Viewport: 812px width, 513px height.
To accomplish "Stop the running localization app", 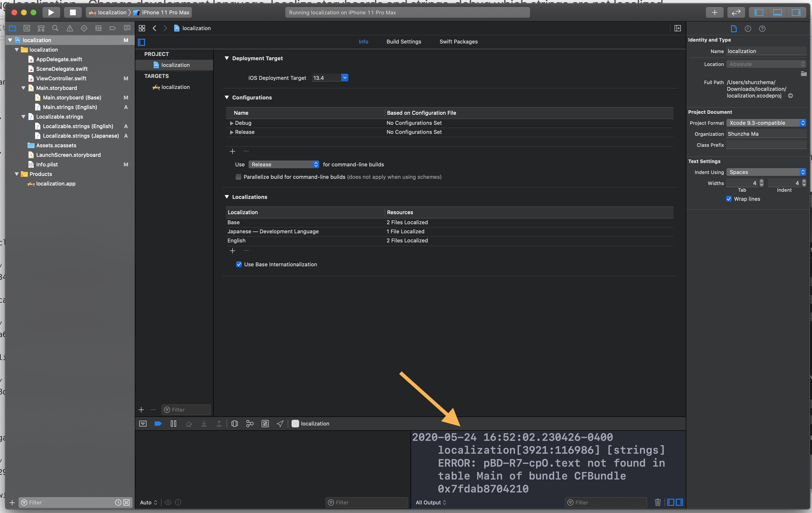I will coord(72,12).
